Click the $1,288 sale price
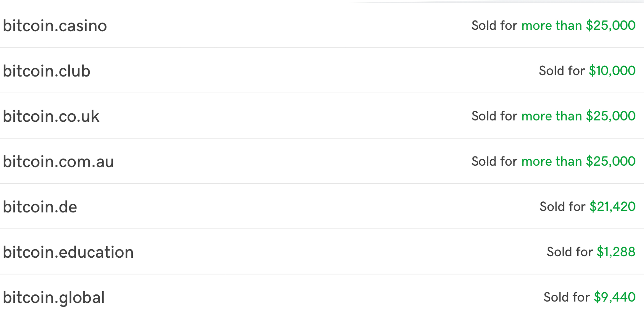Viewport: 644px width, 322px height. (616, 252)
